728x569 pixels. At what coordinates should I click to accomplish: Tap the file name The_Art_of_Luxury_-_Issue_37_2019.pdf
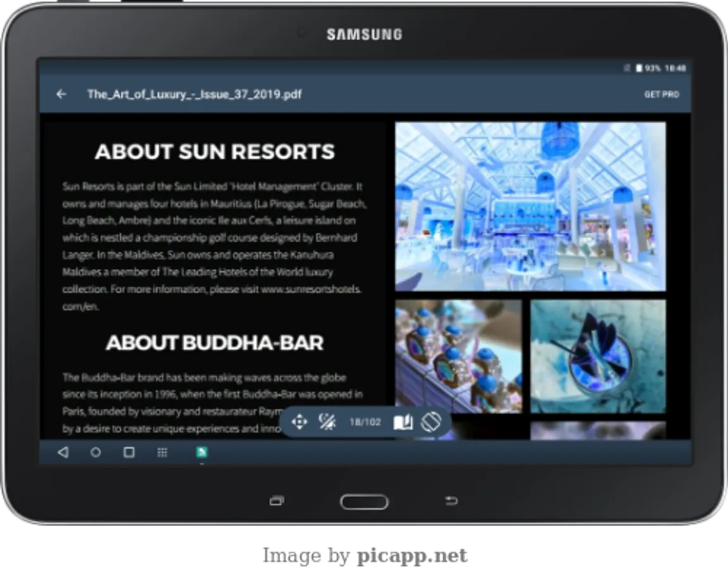coord(194,94)
